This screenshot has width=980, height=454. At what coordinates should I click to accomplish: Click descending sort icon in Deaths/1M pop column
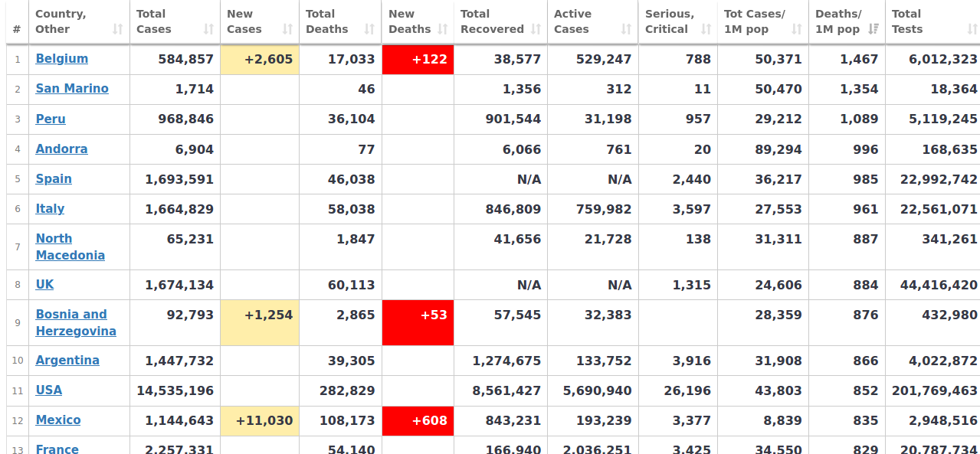coord(873,29)
